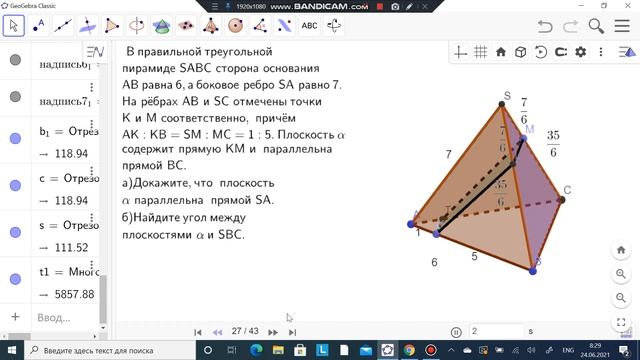Screen dimensions: 640x360
Task: Open point capturing magnet options
Action: pos(561,52)
